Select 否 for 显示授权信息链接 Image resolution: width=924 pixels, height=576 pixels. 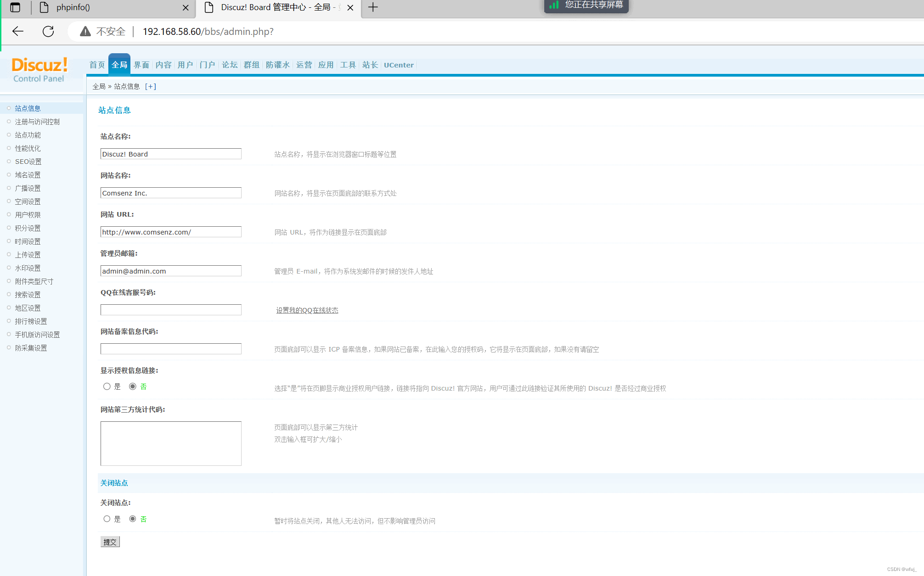(x=133, y=386)
